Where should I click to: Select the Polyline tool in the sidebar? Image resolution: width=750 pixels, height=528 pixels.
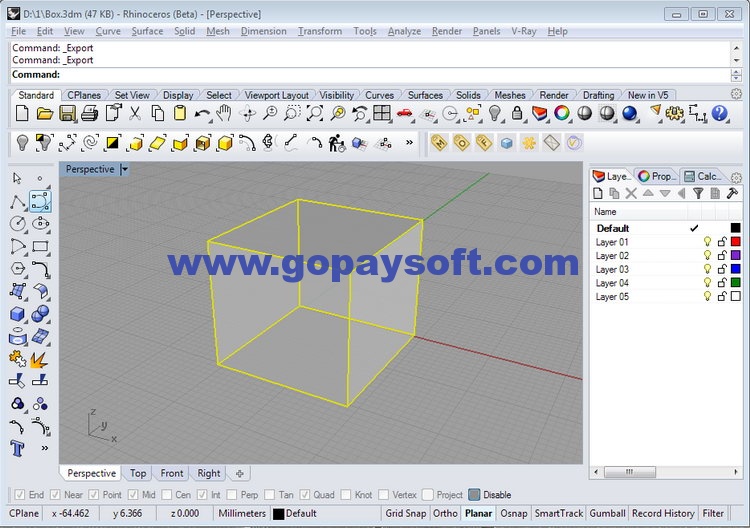tap(17, 201)
